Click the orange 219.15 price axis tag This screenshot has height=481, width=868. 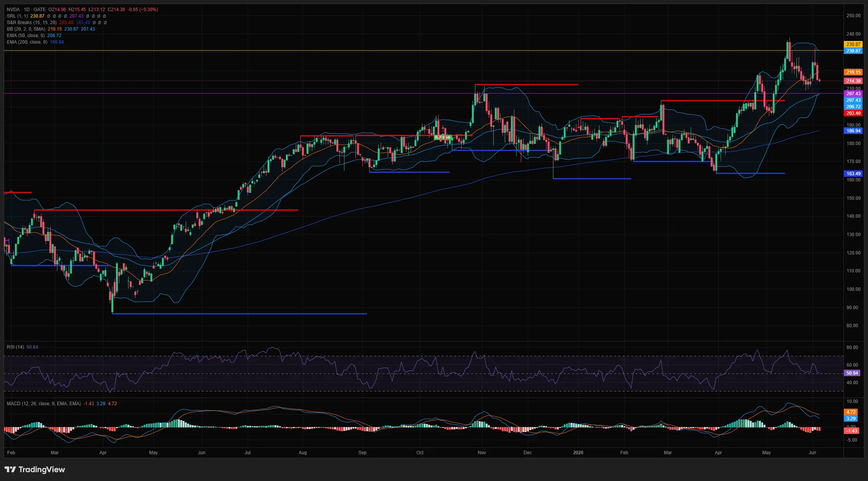(x=853, y=72)
